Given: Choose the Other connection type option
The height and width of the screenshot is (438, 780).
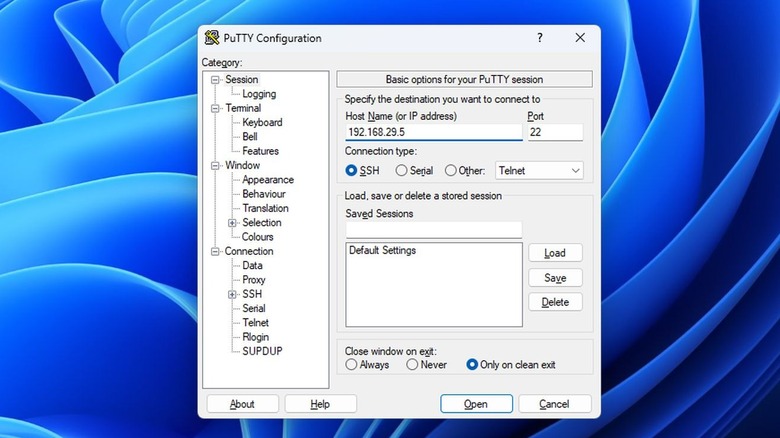Looking at the screenshot, I should 451,171.
